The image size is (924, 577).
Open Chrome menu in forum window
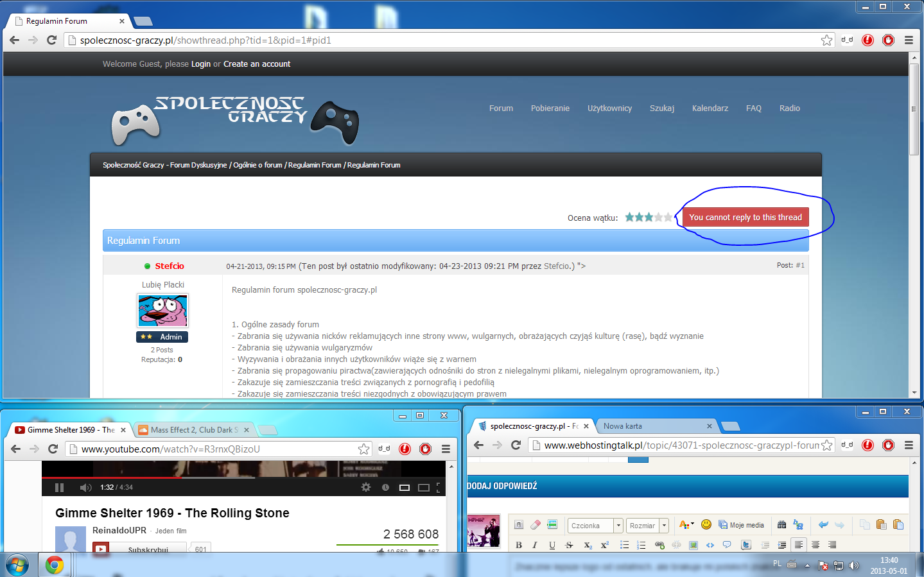(909, 40)
